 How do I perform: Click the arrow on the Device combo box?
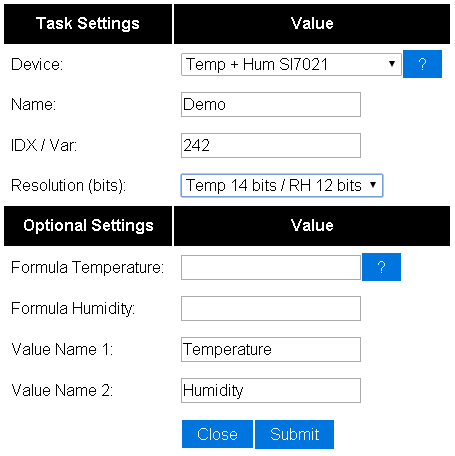click(392, 64)
